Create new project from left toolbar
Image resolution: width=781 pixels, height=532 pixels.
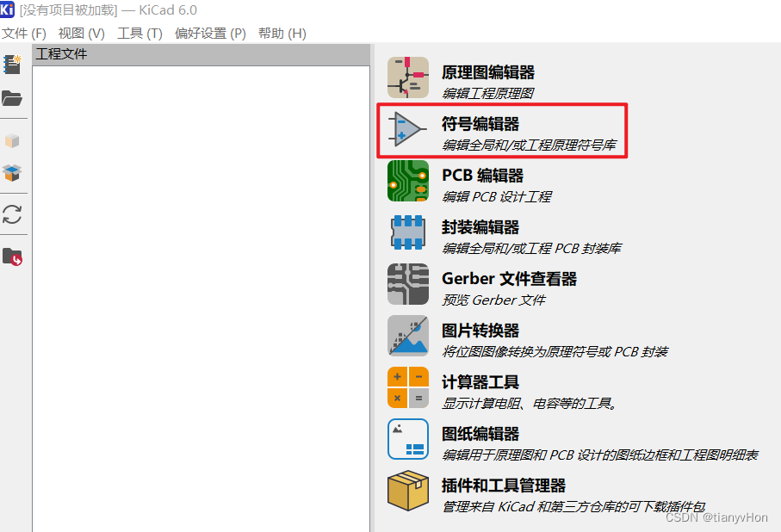[12, 65]
